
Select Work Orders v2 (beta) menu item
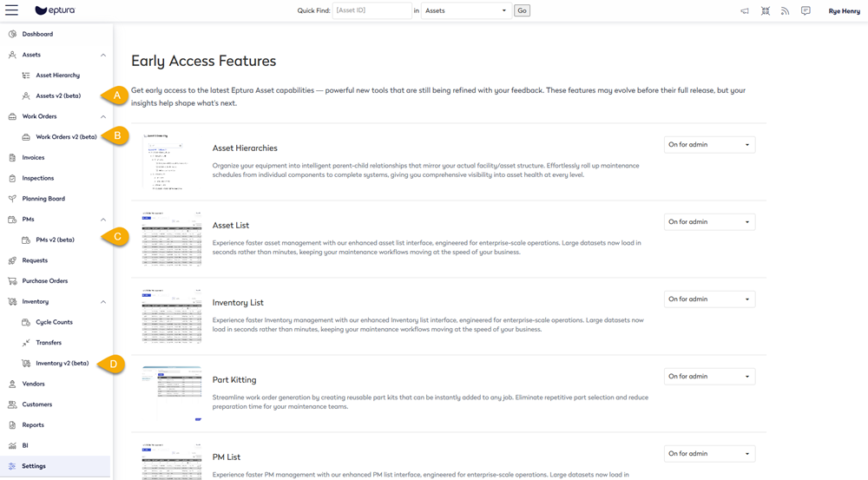(x=66, y=137)
